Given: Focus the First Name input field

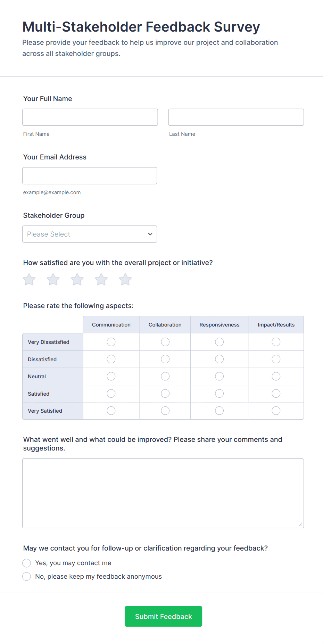Looking at the screenshot, I should (90, 117).
